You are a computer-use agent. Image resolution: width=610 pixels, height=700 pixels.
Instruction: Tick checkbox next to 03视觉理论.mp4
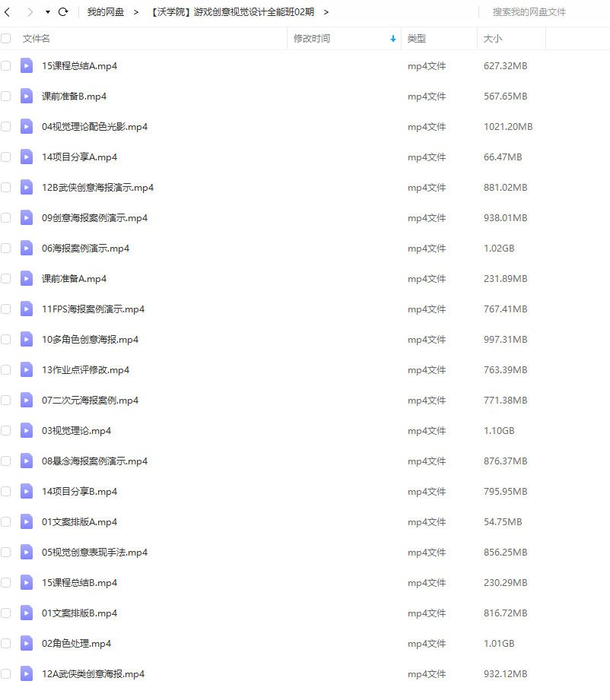[6, 430]
